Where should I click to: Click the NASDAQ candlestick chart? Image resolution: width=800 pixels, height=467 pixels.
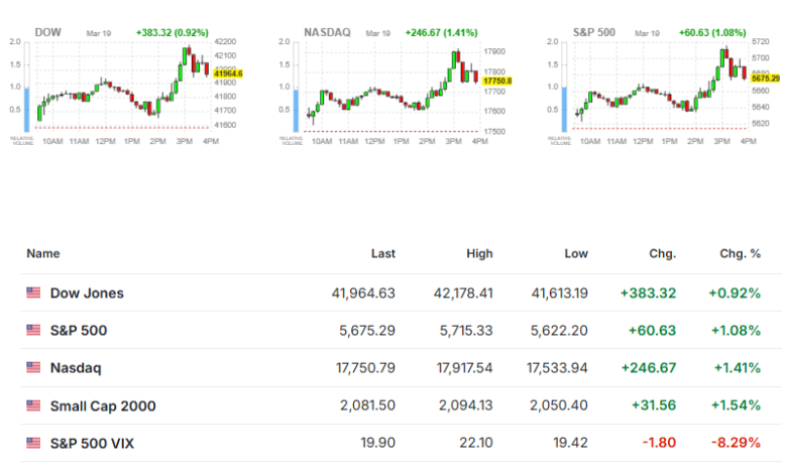point(392,87)
